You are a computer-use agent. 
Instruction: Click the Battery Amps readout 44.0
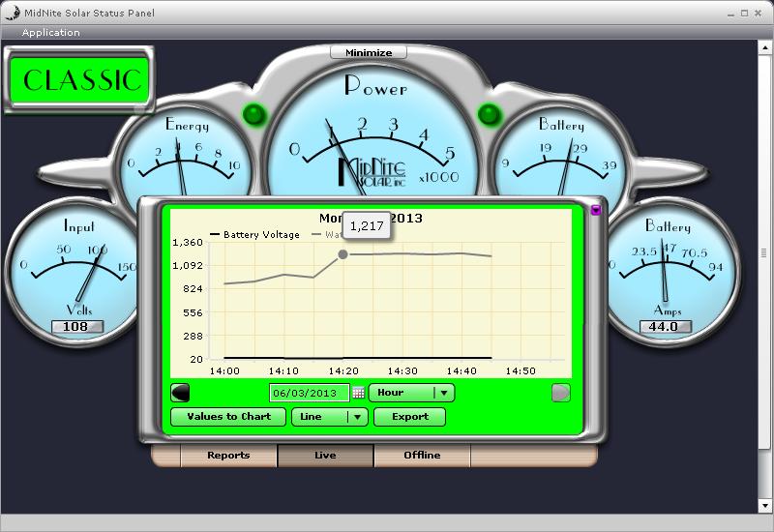click(665, 327)
